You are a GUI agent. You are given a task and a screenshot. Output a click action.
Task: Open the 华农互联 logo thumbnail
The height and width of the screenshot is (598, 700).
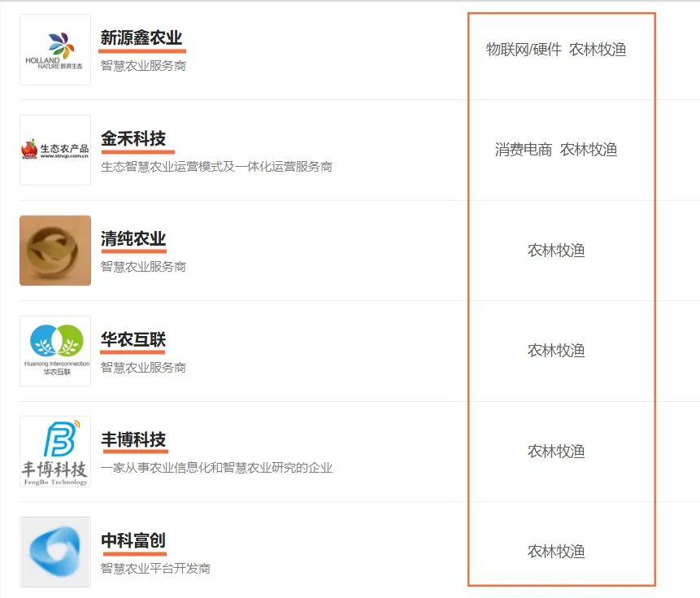coord(55,351)
